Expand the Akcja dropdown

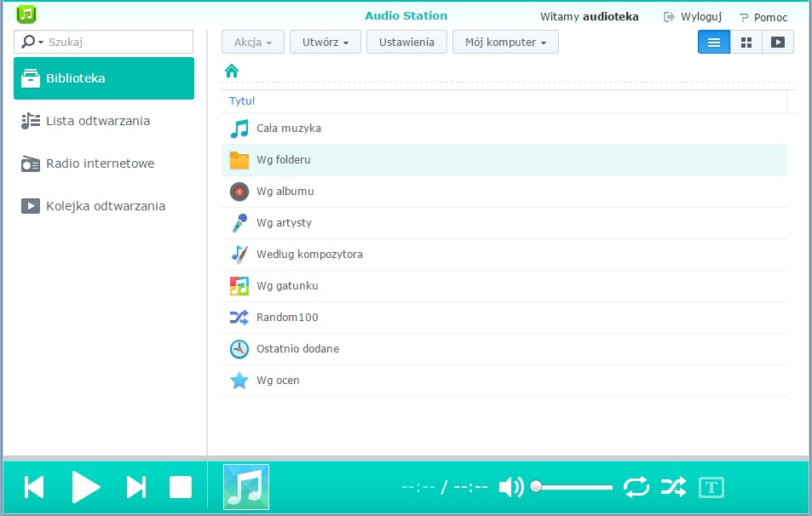point(252,42)
